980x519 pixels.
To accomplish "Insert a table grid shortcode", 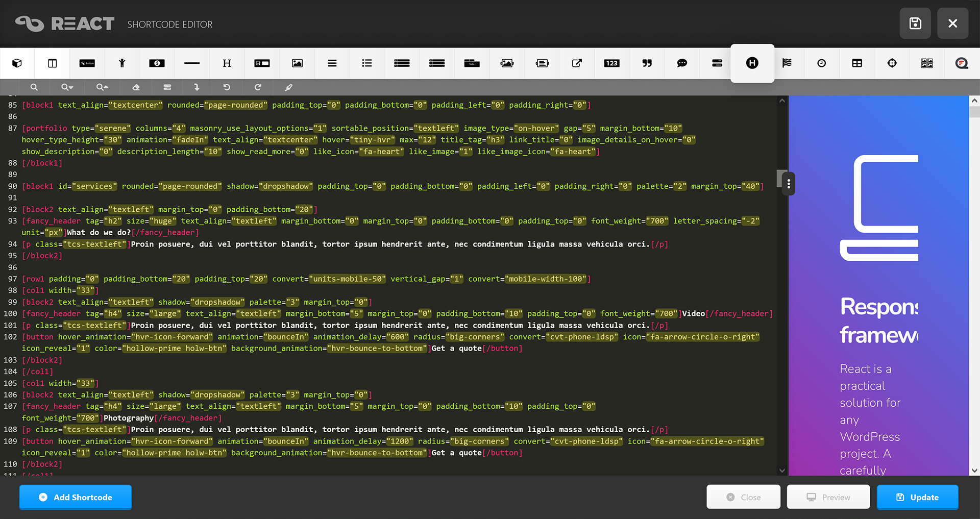I will click(x=857, y=63).
